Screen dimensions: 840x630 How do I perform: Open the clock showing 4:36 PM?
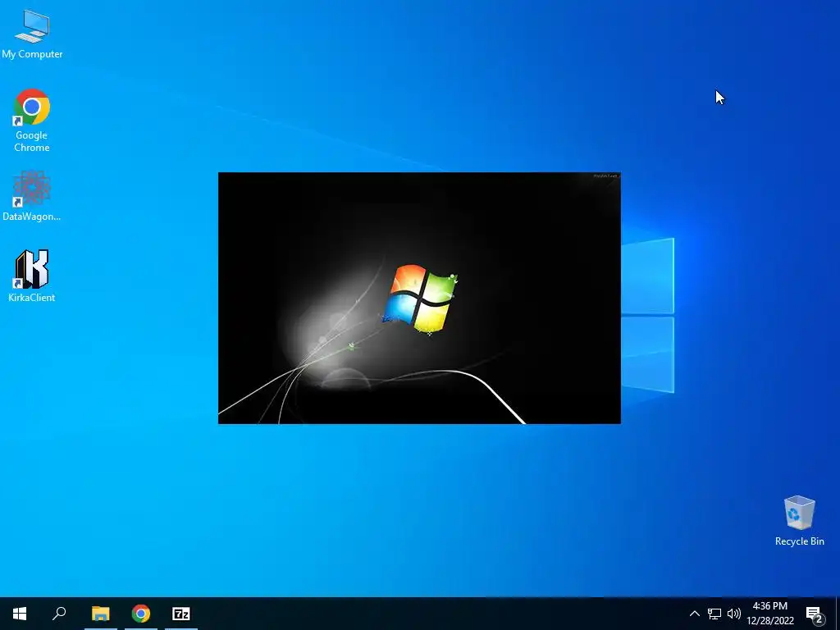point(770,614)
